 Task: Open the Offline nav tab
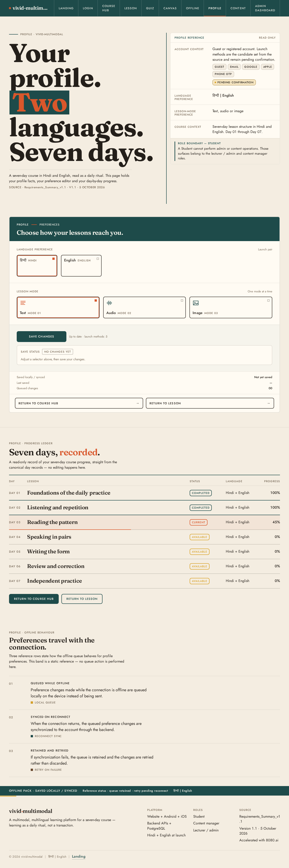pyautogui.click(x=193, y=8)
